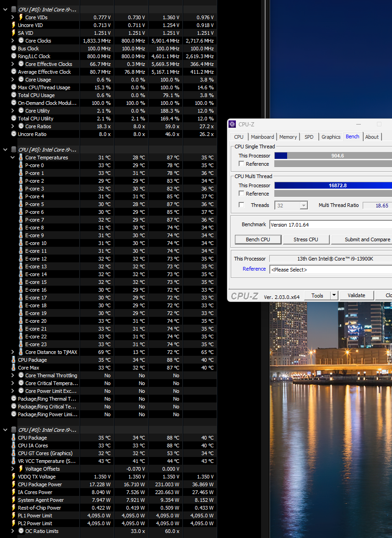392x538 pixels.
Task: Expand the Core VIDs row
Action: pos(13,17)
